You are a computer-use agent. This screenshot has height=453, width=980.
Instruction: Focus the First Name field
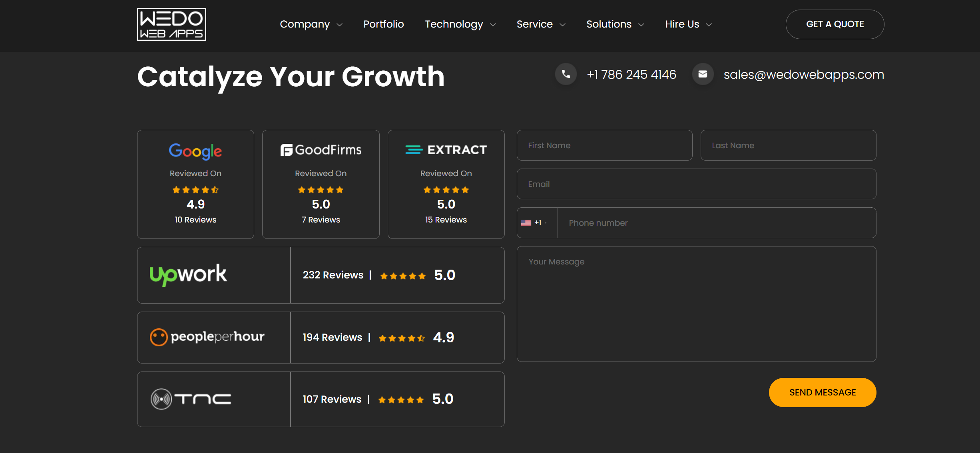coord(605,145)
